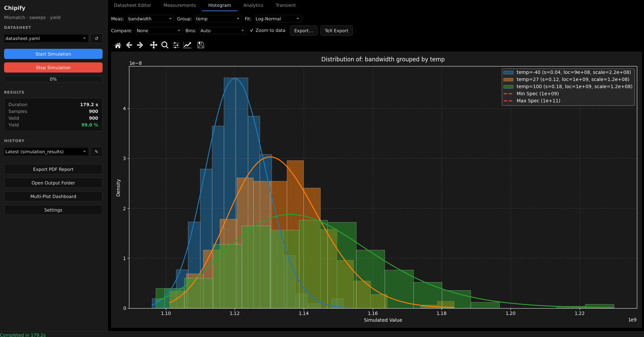The height and width of the screenshot is (337, 644).
Task: Select the Histogram tab
Action: (x=219, y=5)
